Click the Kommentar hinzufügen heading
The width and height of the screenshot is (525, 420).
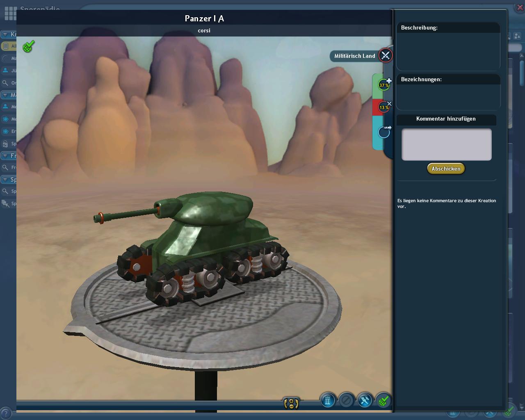tap(446, 119)
